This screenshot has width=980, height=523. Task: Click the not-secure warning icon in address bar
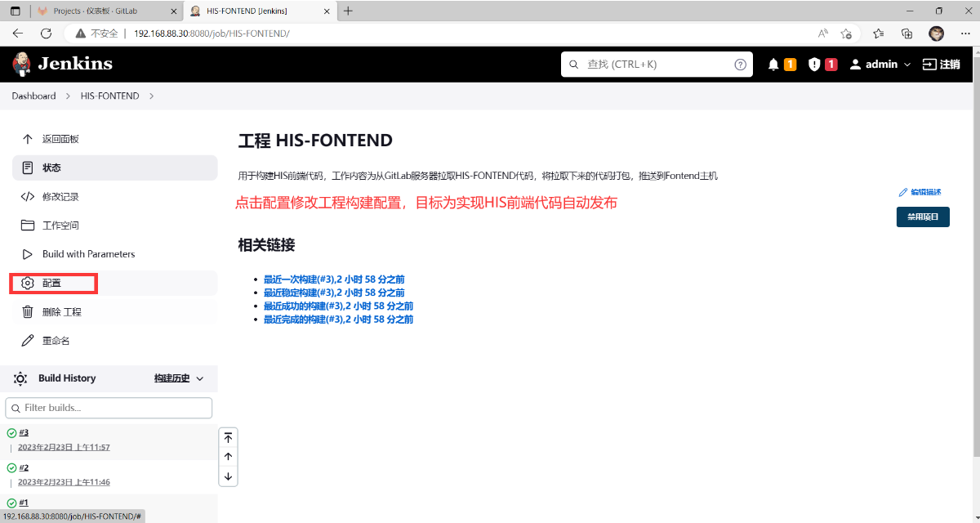pyautogui.click(x=80, y=34)
